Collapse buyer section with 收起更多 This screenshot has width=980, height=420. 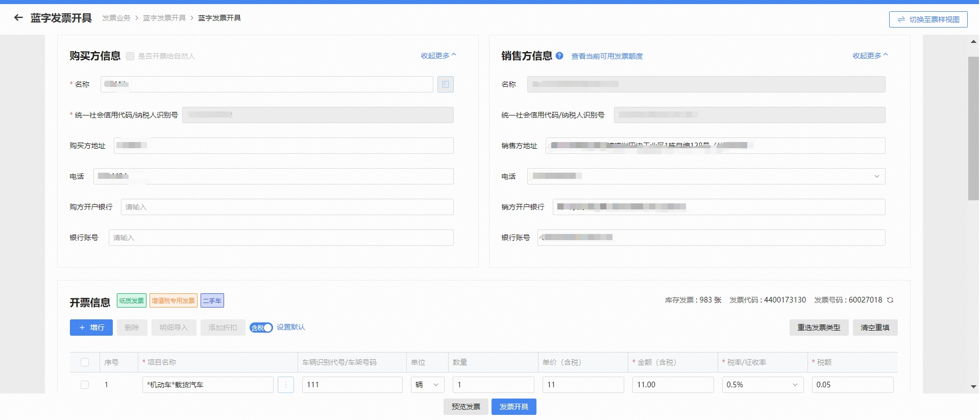pos(438,56)
